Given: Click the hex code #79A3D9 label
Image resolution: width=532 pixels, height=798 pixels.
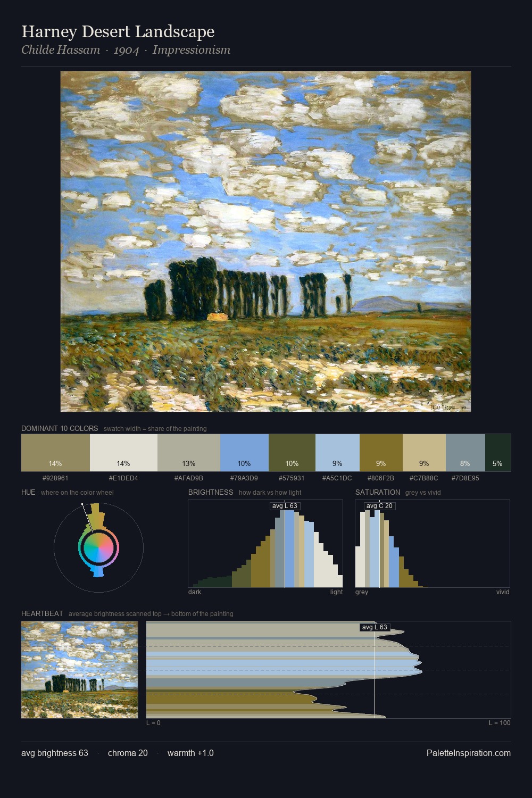Looking at the screenshot, I should (244, 478).
